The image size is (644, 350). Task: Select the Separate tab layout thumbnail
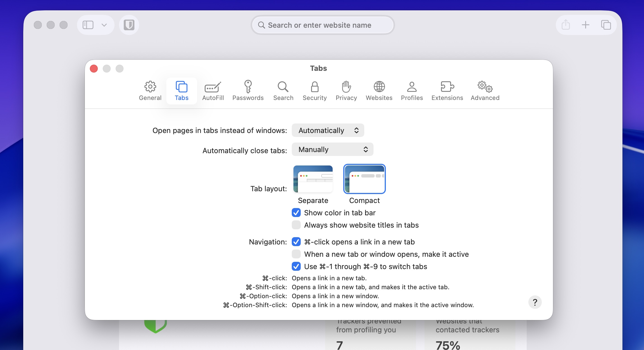click(313, 179)
